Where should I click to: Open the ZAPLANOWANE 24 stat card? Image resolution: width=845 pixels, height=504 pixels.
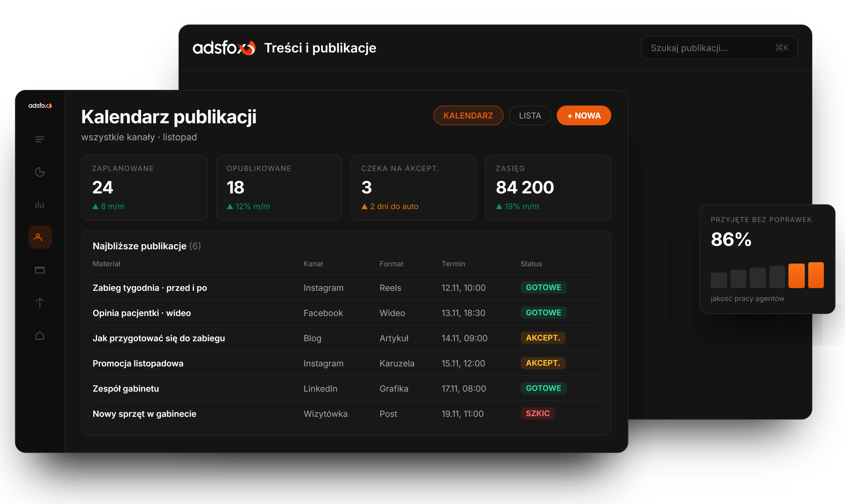pyautogui.click(x=144, y=187)
